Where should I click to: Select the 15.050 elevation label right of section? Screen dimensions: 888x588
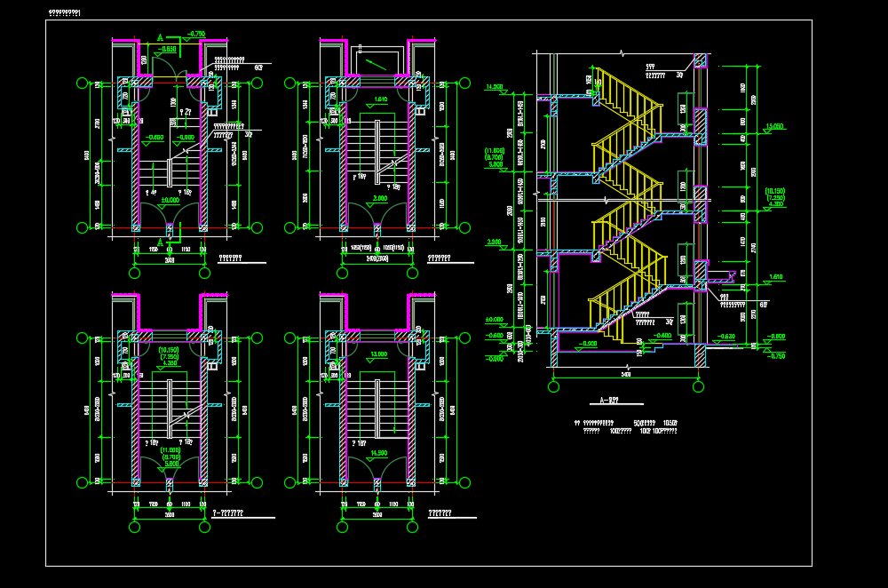pyautogui.click(x=774, y=127)
